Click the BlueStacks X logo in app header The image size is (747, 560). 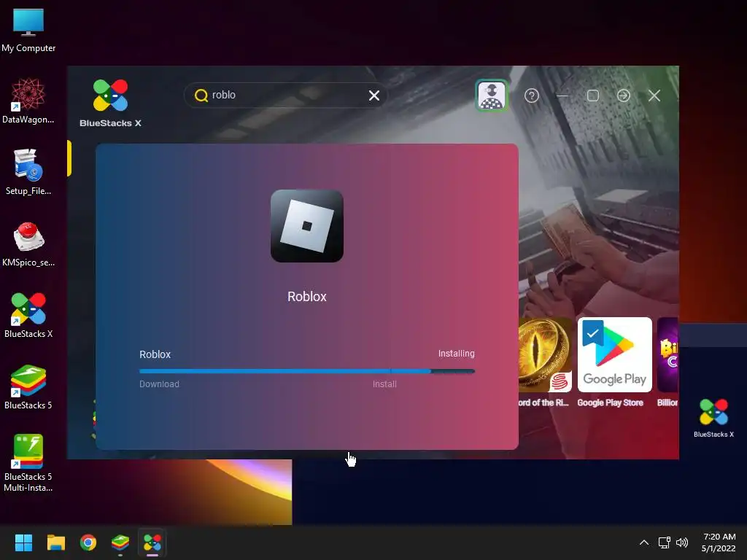(x=111, y=104)
